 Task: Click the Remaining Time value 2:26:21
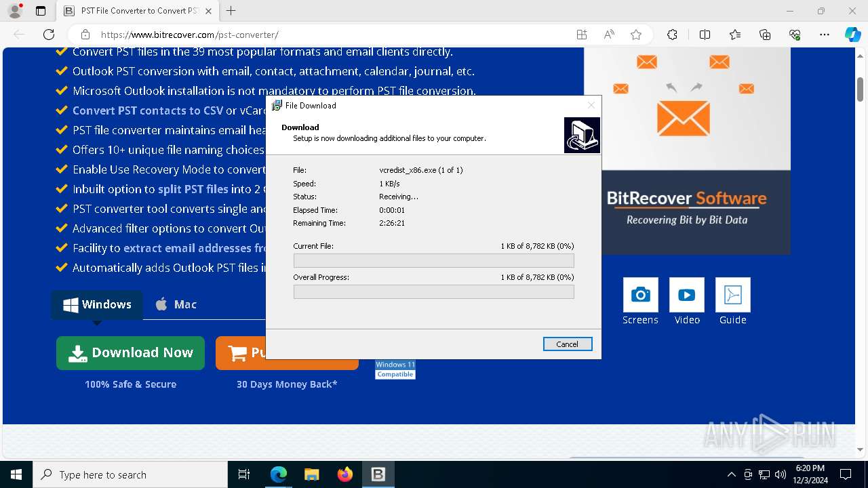click(x=392, y=223)
